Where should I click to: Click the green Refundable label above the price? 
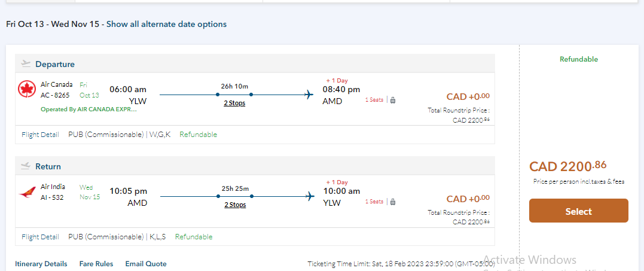pos(579,59)
